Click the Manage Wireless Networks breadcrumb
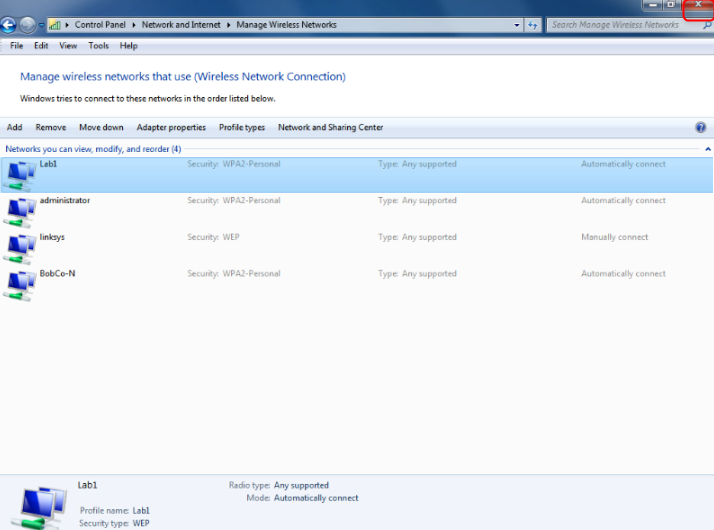 click(286, 25)
